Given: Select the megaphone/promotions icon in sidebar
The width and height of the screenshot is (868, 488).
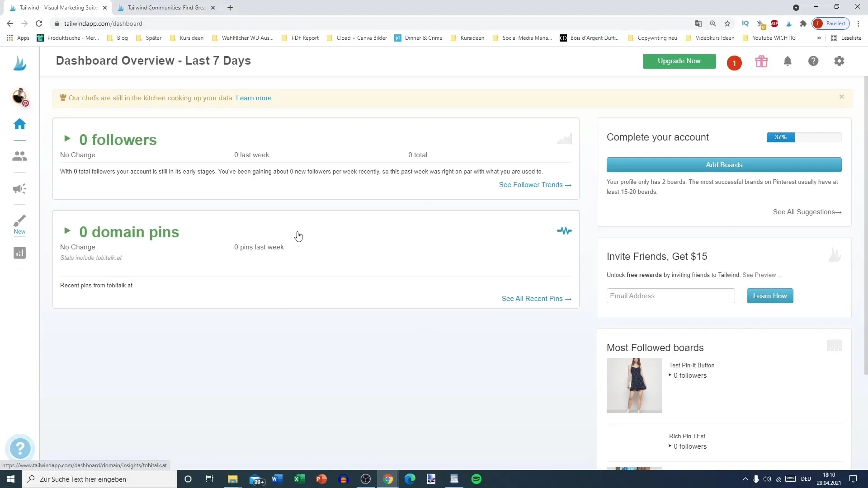Looking at the screenshot, I should pos(20,189).
